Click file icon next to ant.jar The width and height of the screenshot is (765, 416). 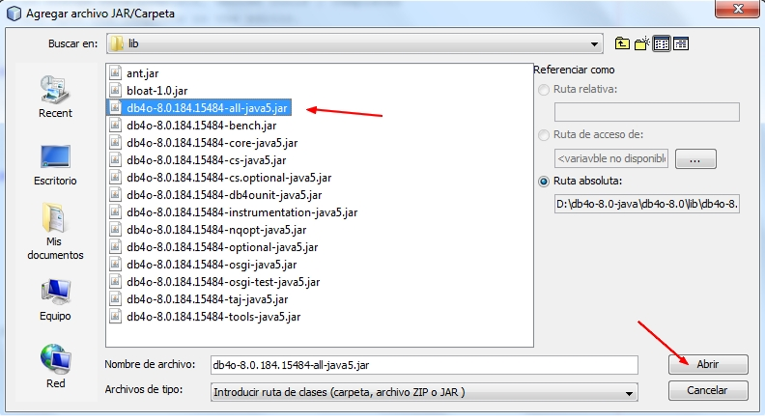[x=115, y=73]
